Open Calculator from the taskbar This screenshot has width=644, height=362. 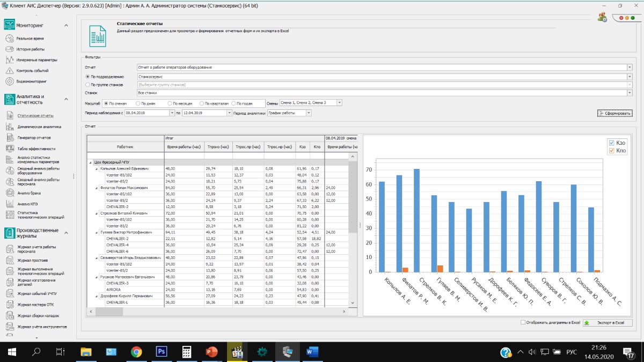point(186,352)
